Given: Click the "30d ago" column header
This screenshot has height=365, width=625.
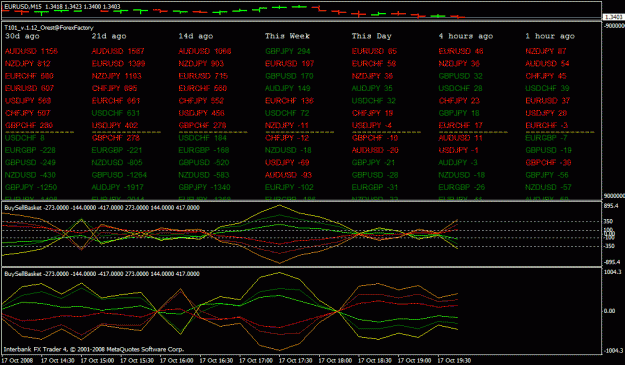Looking at the screenshot, I should (x=22, y=36).
